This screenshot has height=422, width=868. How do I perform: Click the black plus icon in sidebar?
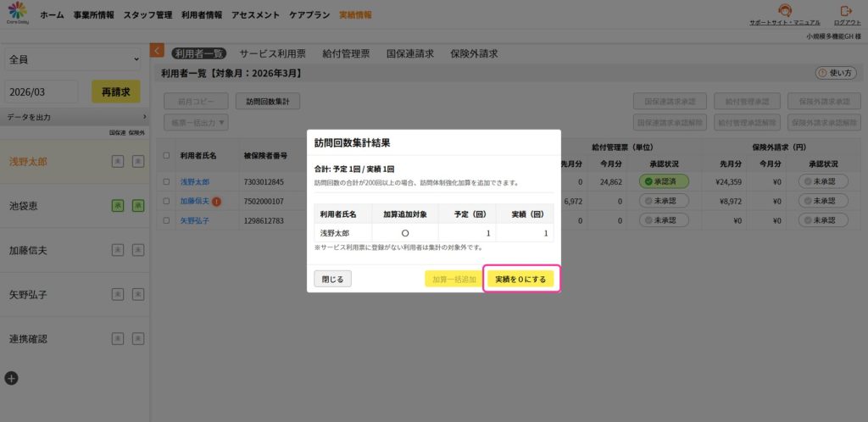coord(11,378)
